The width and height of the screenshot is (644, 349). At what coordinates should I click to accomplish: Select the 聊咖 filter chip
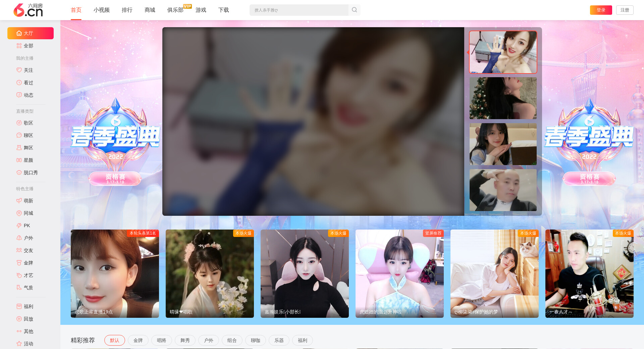(256, 340)
